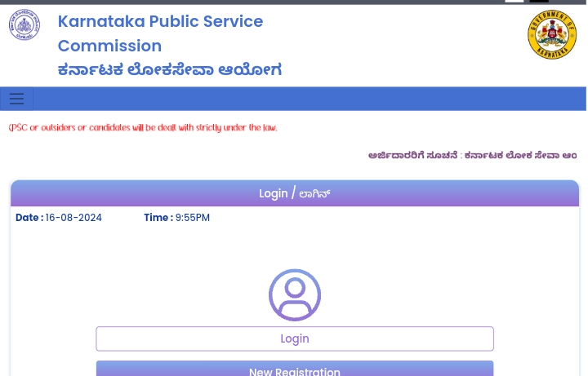Click the white Login button
This screenshot has width=588, height=376.
295,338
